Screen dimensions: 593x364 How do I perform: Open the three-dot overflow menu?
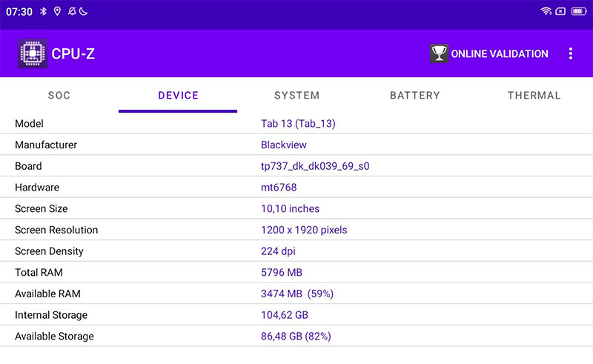click(570, 53)
